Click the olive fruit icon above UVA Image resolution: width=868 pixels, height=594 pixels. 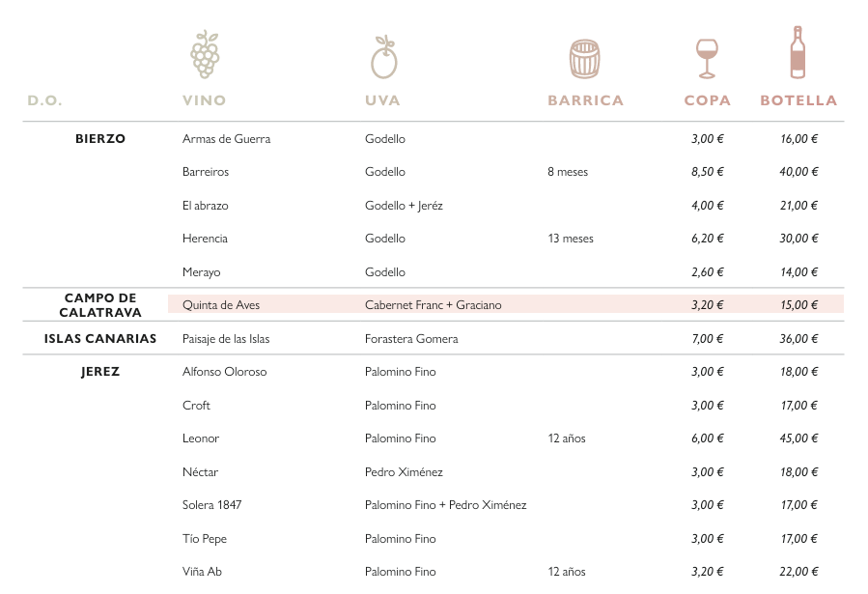coord(384,57)
